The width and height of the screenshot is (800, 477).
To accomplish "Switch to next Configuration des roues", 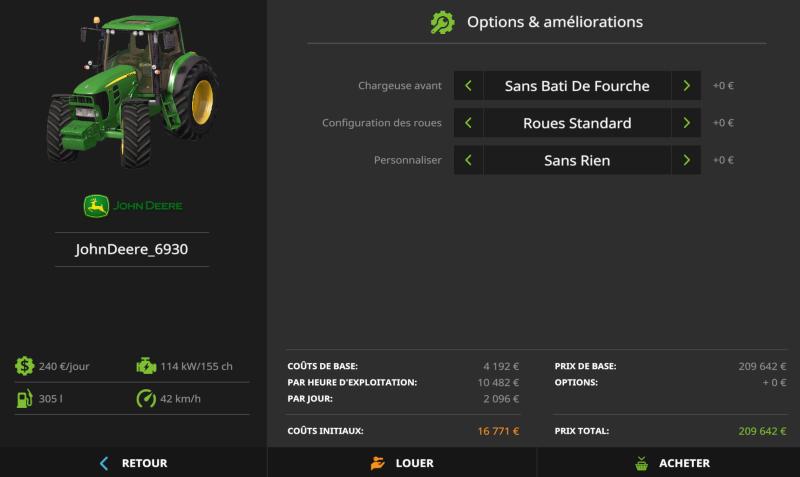I will tap(686, 123).
